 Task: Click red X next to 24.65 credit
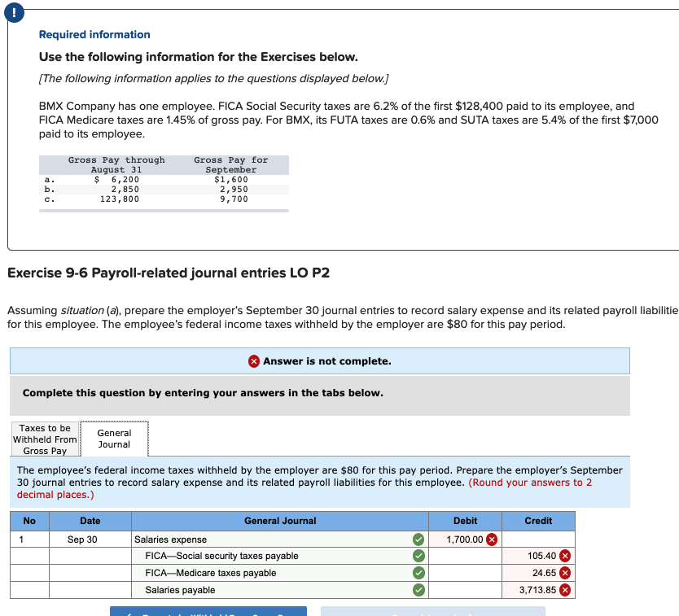(565, 573)
